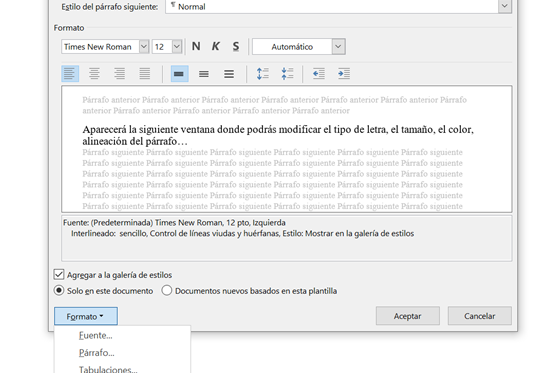Center the paragraph text

pos(94,73)
